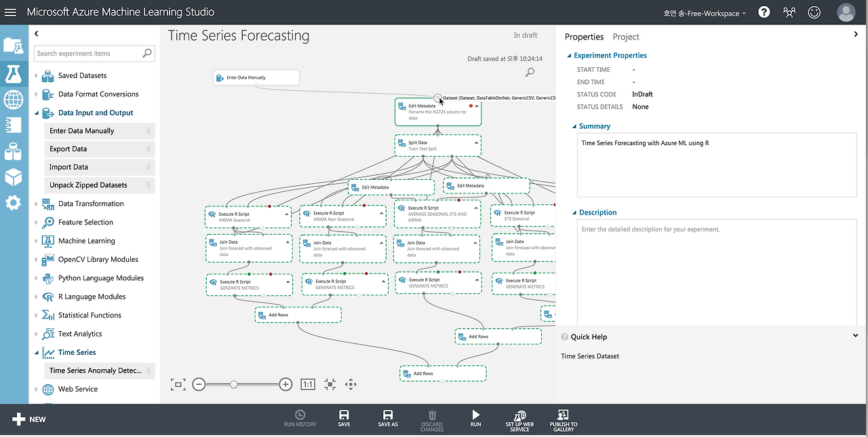The width and height of the screenshot is (868, 437).
Task: Click Save As in bottom toolbar
Action: coord(388,418)
